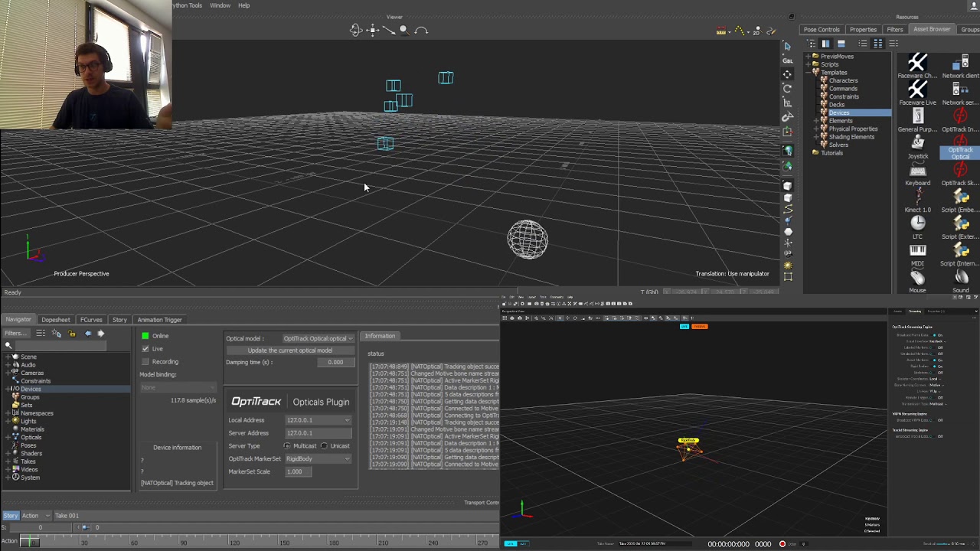
Task: Select the Kinect 1.0 device asset
Action: coord(917,201)
